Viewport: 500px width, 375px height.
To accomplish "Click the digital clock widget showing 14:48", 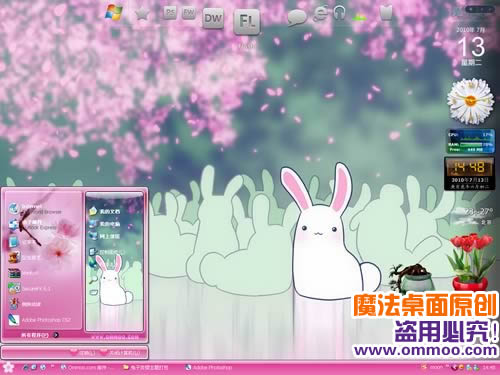I will tap(469, 173).
